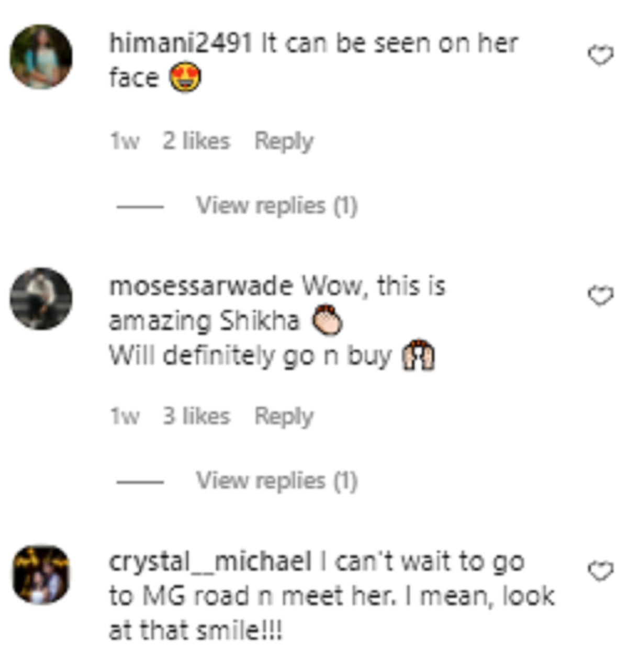Viewport: 628px width, 672px height.
Task: Click the 1w timestamp on mosessarwade's comment
Action: tap(125, 417)
